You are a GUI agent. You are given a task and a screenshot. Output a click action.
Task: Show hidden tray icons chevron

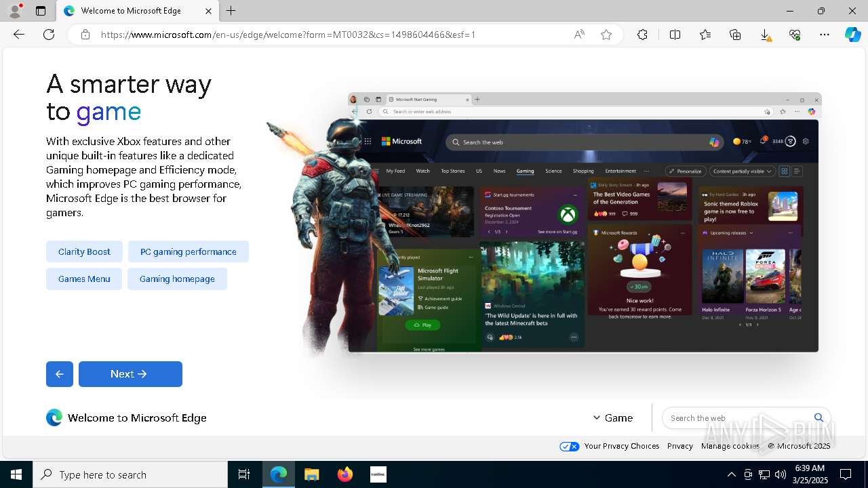point(732,474)
